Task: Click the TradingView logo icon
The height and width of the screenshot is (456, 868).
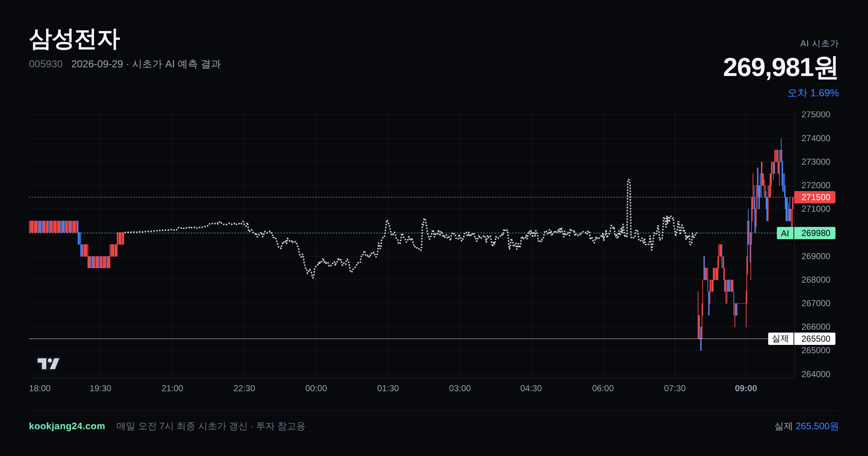Action: point(48,363)
